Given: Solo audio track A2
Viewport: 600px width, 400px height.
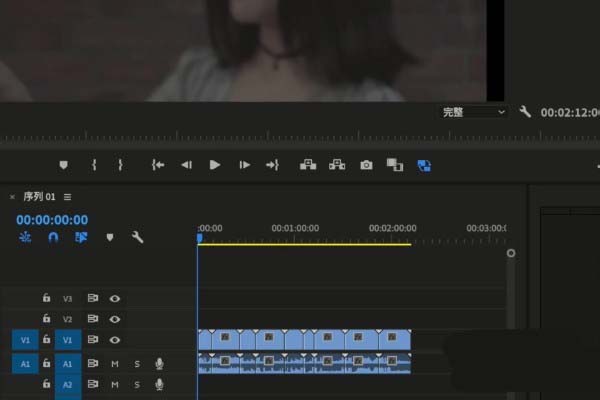Looking at the screenshot, I should (137, 384).
